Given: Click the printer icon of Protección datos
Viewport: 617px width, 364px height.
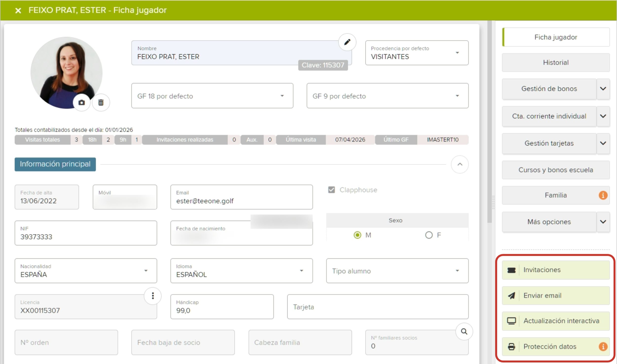Looking at the screenshot, I should tap(511, 347).
